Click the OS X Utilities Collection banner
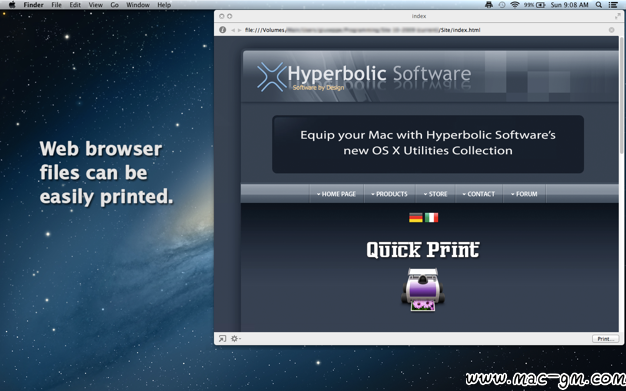Viewport: 626px width, 391px height. coord(428,144)
